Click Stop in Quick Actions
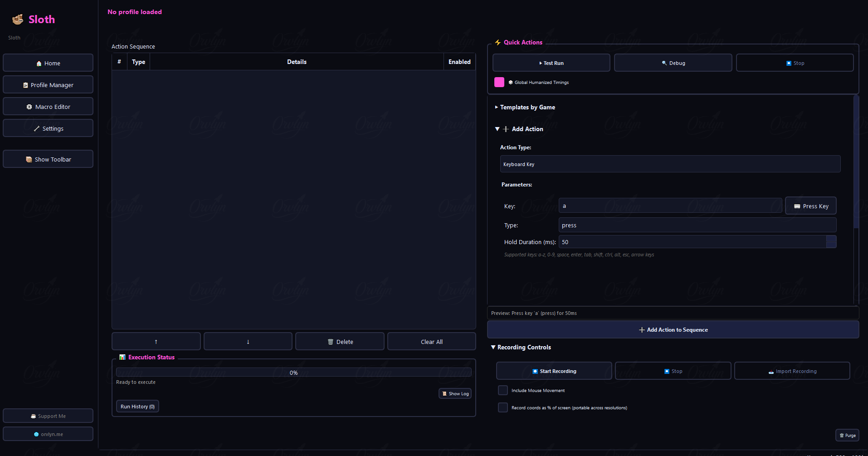 (x=795, y=63)
